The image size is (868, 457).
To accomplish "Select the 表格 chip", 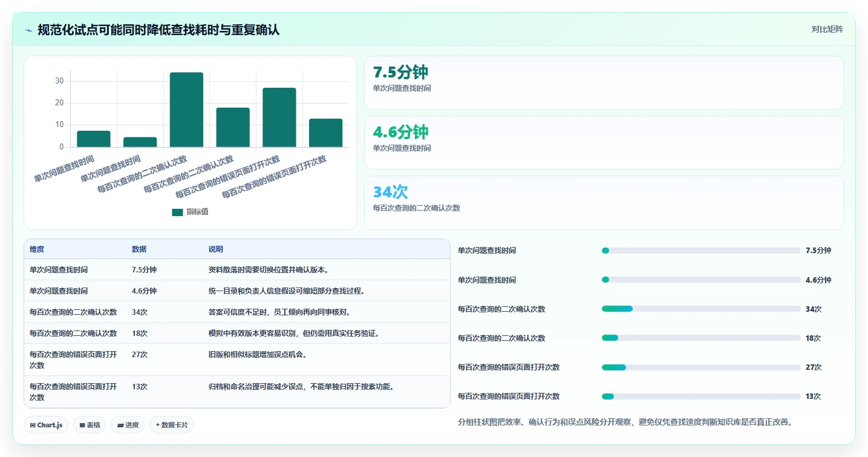I will point(90,425).
